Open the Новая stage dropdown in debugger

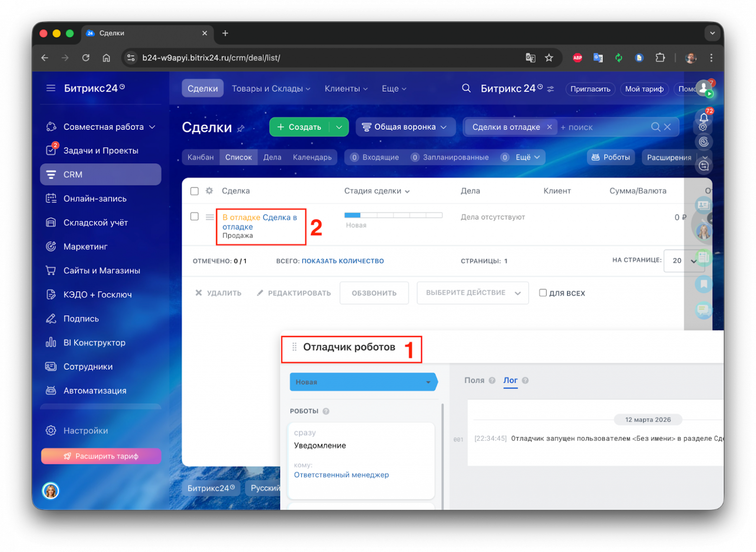click(x=363, y=382)
